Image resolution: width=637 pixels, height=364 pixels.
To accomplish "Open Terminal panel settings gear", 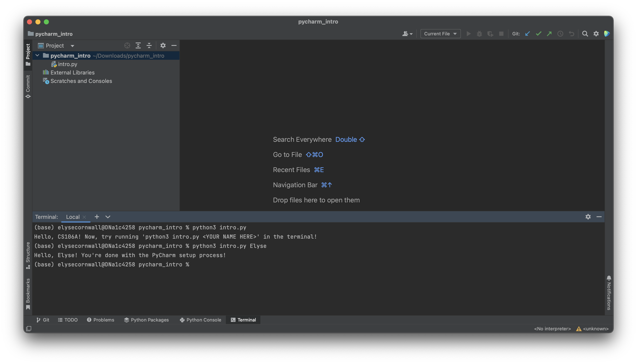I will 588,217.
